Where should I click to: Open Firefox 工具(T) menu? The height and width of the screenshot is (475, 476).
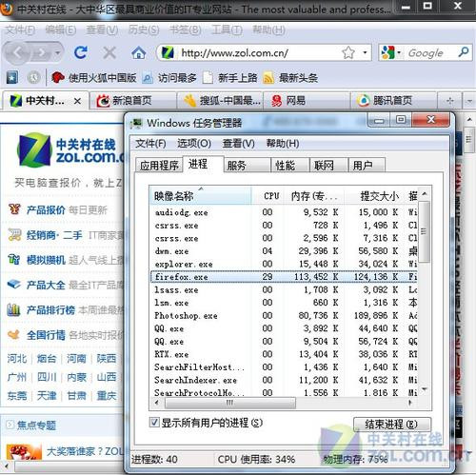click(227, 30)
